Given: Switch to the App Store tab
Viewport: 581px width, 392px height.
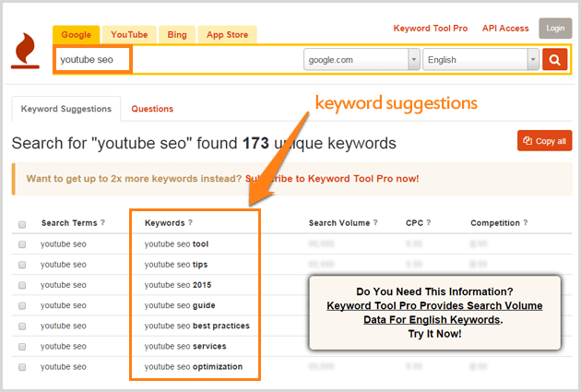Looking at the screenshot, I should coord(227,35).
